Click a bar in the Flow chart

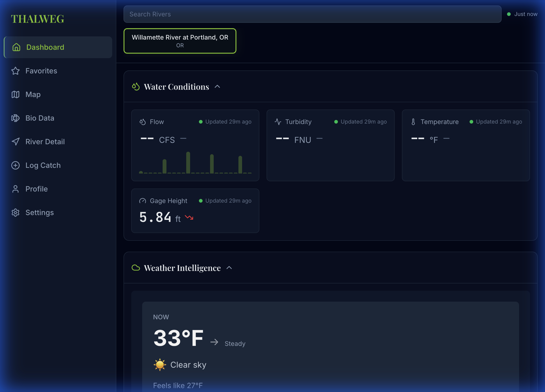(x=188, y=163)
